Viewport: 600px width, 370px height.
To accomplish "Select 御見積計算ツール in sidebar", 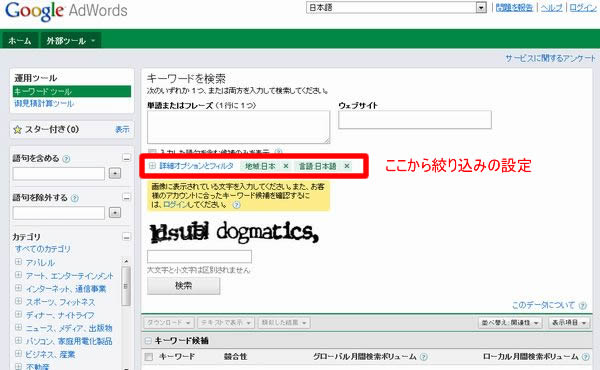I will point(44,103).
